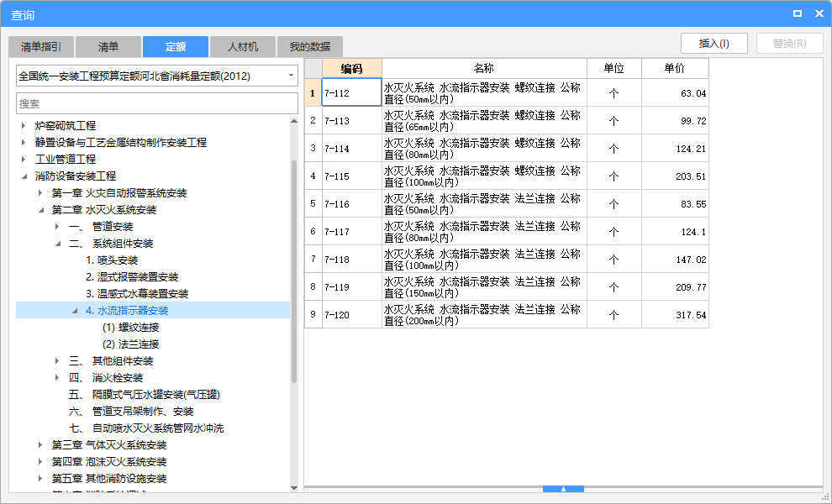
Task: Click the 名称 column header
Action: (x=484, y=68)
